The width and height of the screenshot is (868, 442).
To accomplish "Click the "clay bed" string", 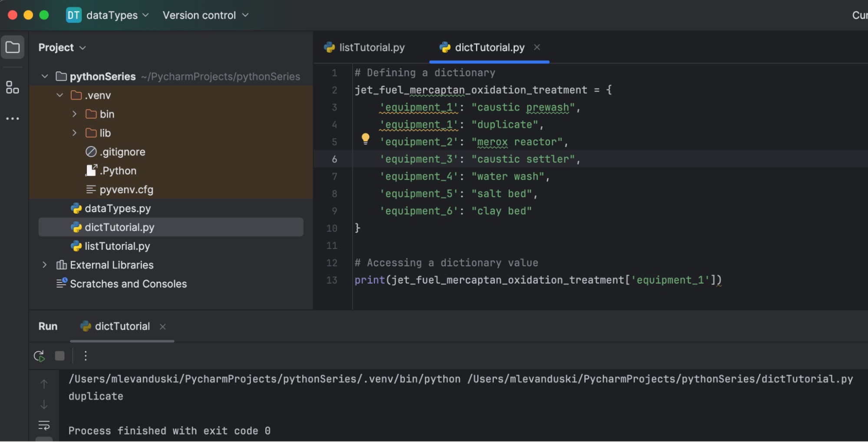I will pos(502,211).
